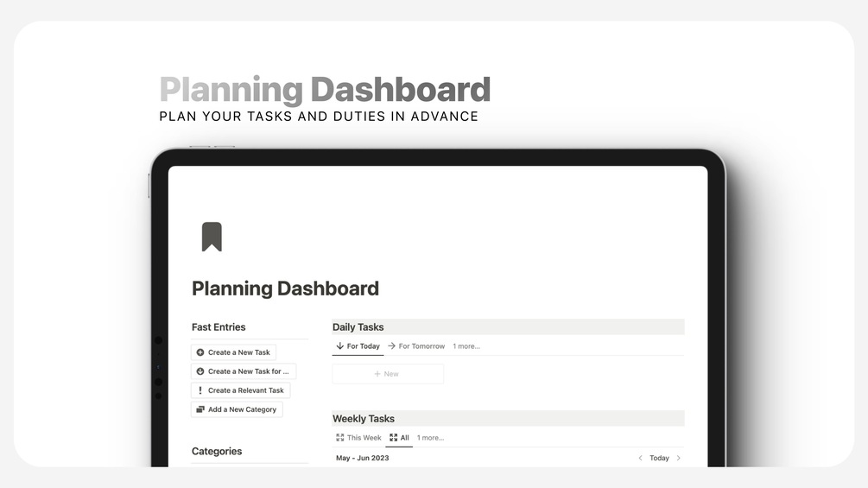Click the right-arrow icon on For Tomorrow

[391, 345]
